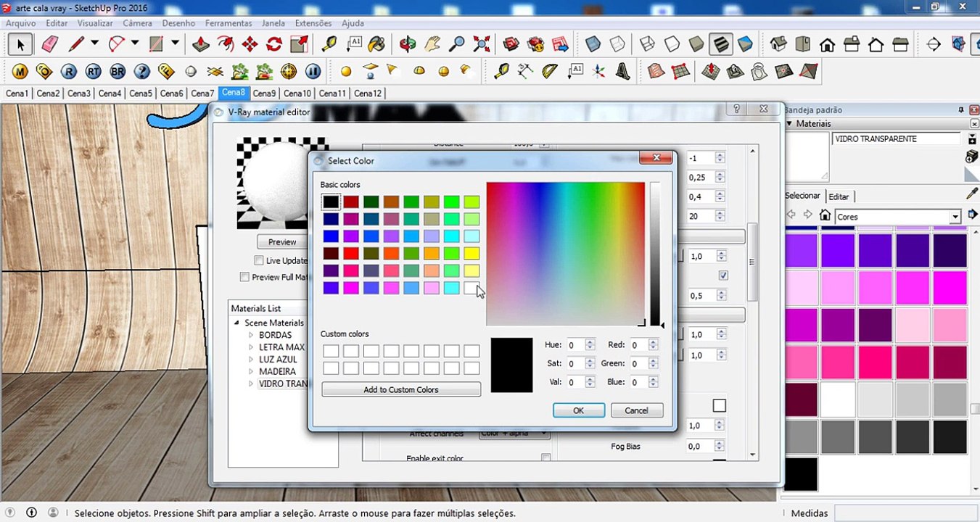Click Add to Custom Colors button
980x522 pixels.
[x=401, y=389]
